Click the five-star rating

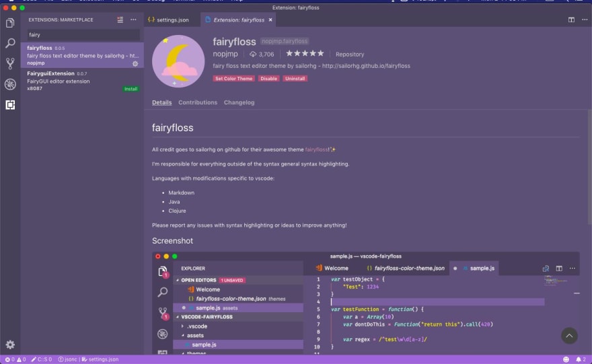[305, 54]
